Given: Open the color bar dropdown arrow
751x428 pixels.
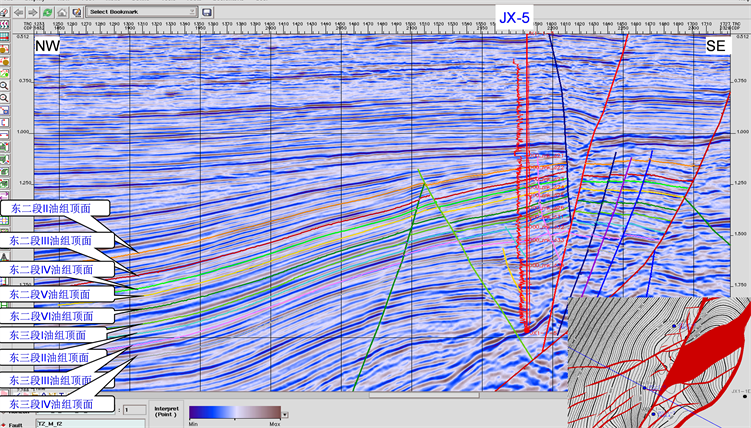Looking at the screenshot, I should (285, 413).
